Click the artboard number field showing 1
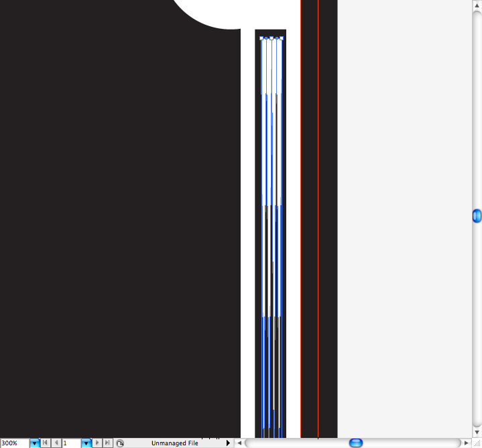 tap(72, 443)
